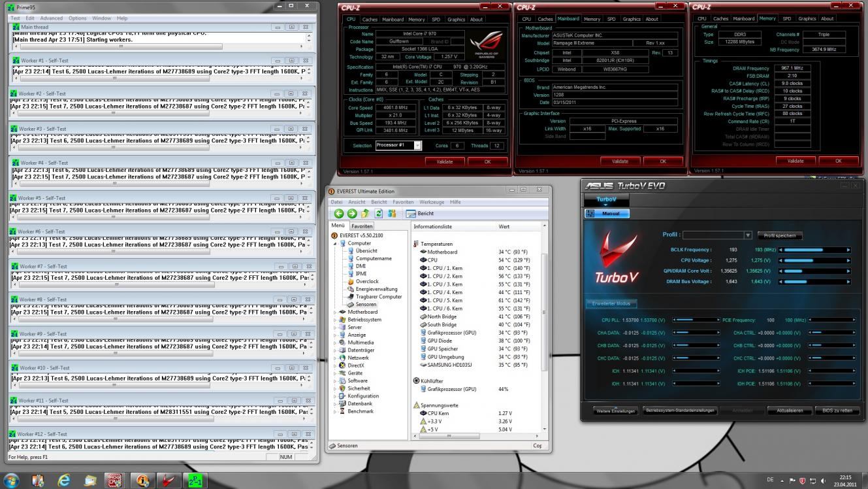Click Informationsliste column header in EVEREST
This screenshot has height=489, width=868.
(x=454, y=226)
